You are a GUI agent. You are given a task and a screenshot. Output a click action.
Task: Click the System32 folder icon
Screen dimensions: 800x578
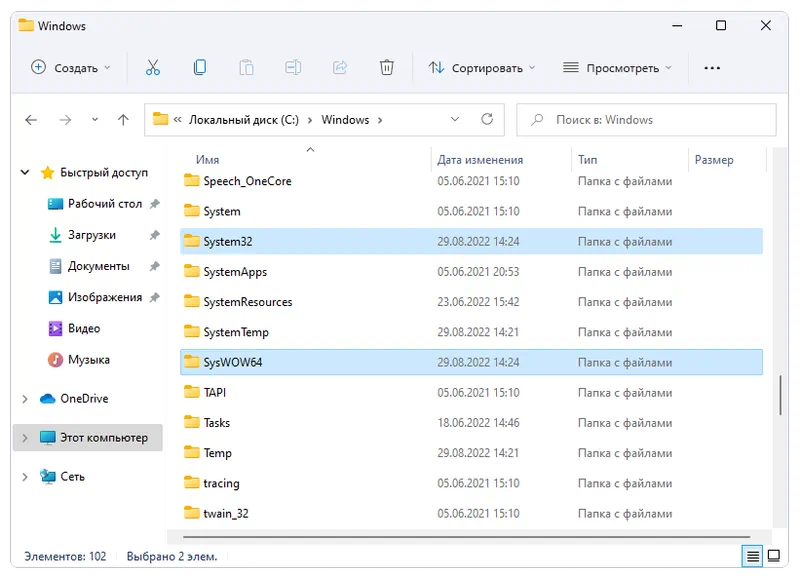click(x=192, y=240)
